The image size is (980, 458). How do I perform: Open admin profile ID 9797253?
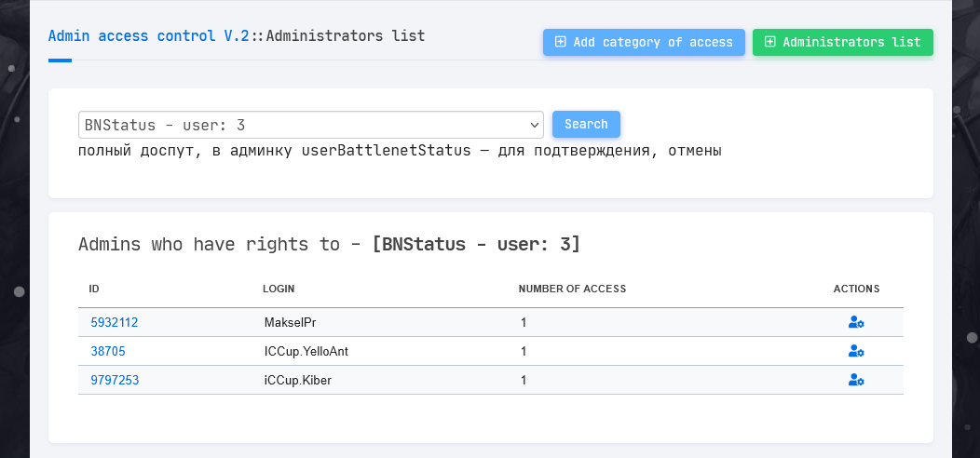pyautogui.click(x=115, y=380)
